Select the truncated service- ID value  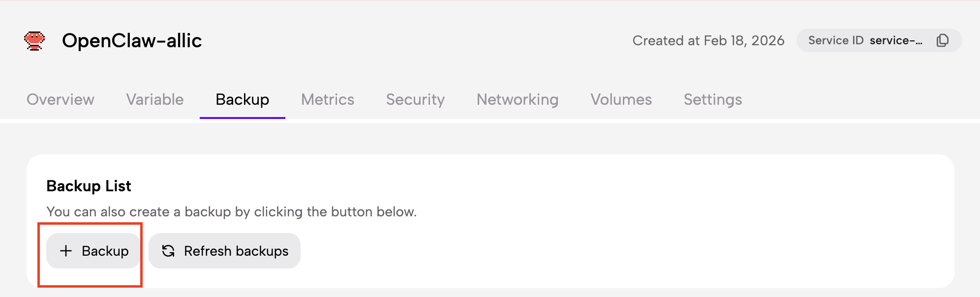pyautogui.click(x=895, y=40)
